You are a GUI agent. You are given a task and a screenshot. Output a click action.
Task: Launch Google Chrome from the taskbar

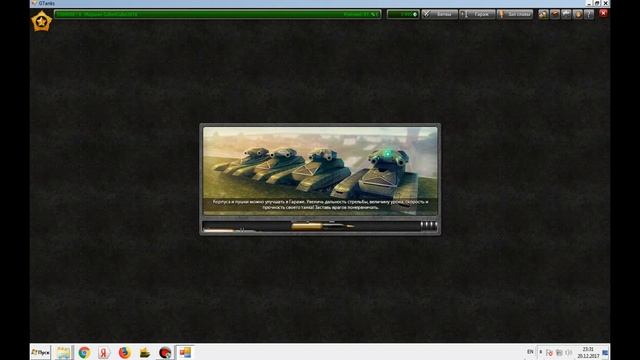pos(84,352)
